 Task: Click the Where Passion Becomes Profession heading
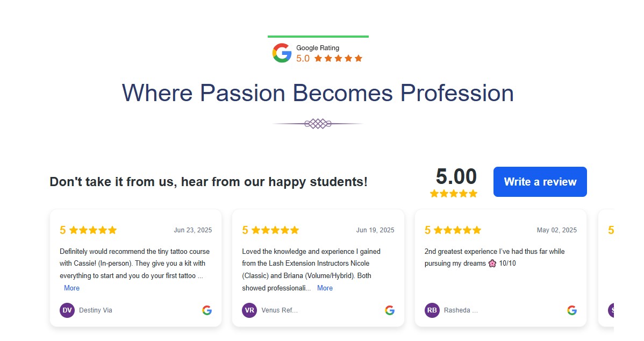pyautogui.click(x=318, y=93)
